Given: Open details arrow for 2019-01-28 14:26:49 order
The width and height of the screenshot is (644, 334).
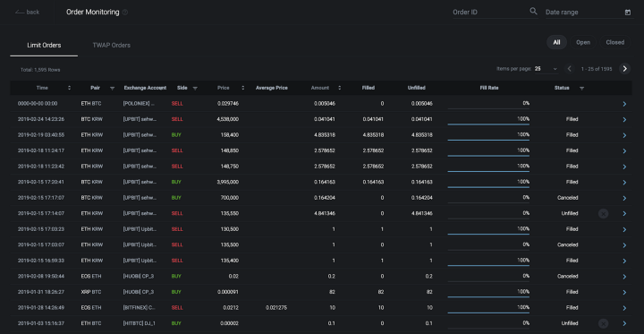Looking at the screenshot, I should pyautogui.click(x=624, y=308).
